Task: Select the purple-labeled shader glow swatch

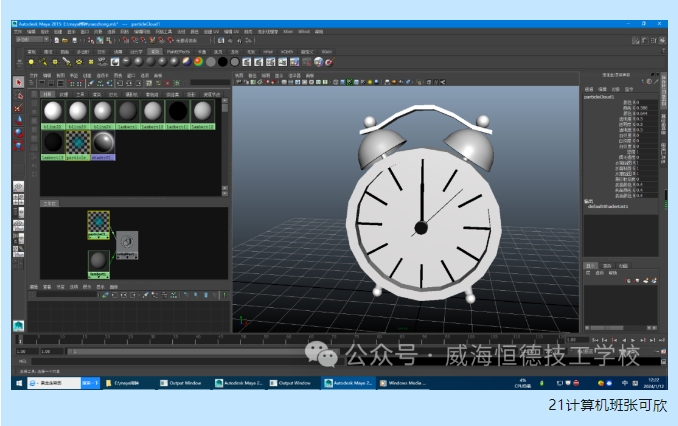Action: [103, 146]
